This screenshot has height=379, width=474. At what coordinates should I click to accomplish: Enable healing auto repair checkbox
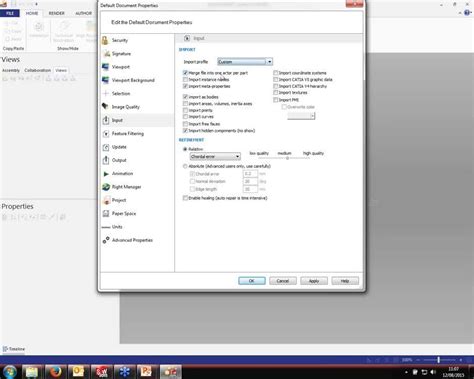[x=185, y=198]
